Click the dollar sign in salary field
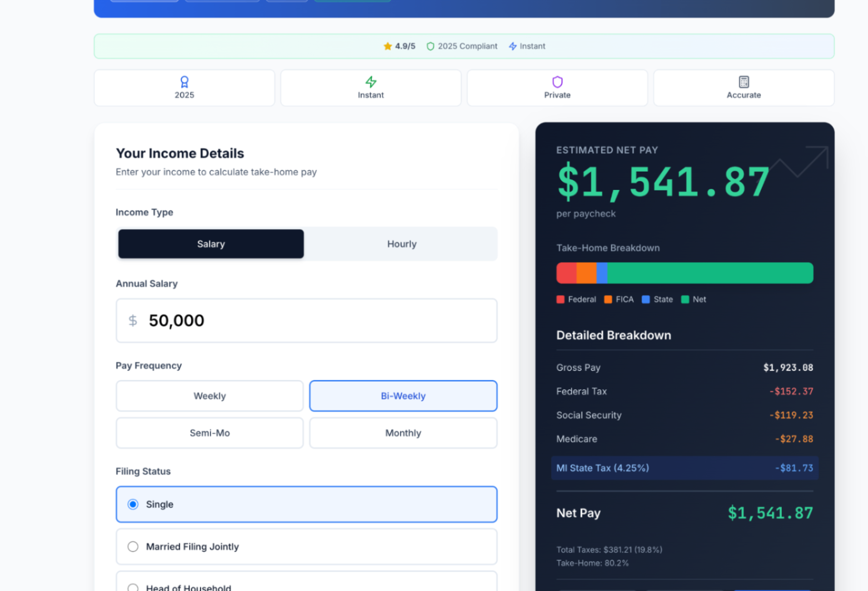The height and width of the screenshot is (591, 868). coord(133,320)
